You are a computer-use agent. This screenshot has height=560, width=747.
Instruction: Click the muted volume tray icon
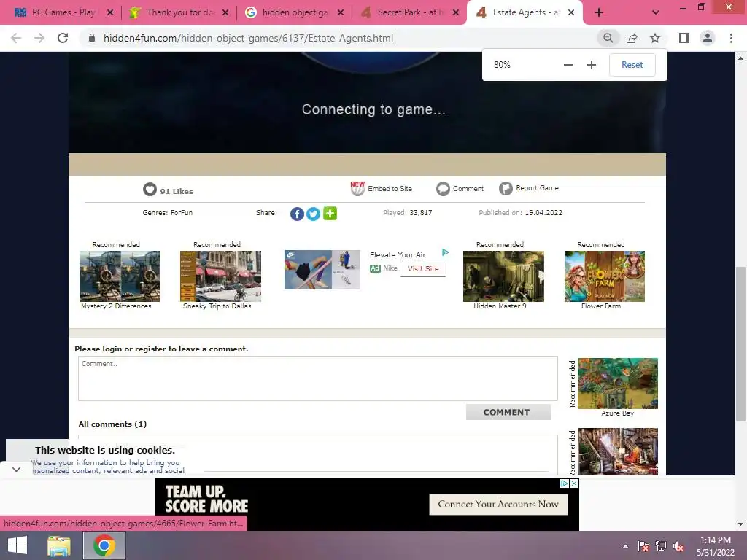pyautogui.click(x=678, y=546)
